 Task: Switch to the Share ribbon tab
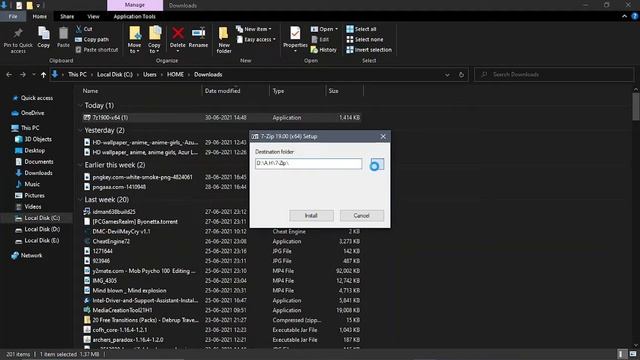click(67, 16)
